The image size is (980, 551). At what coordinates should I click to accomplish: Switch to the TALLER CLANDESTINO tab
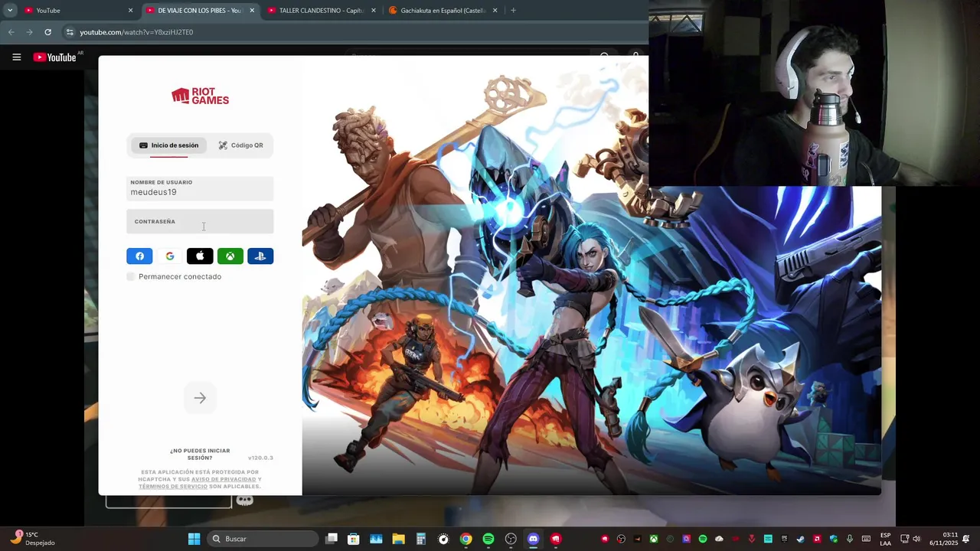(321, 11)
